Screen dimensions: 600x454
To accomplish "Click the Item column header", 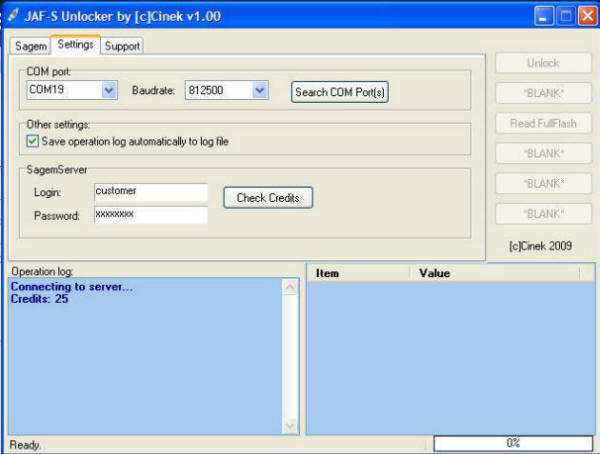I will pyautogui.click(x=358, y=273).
